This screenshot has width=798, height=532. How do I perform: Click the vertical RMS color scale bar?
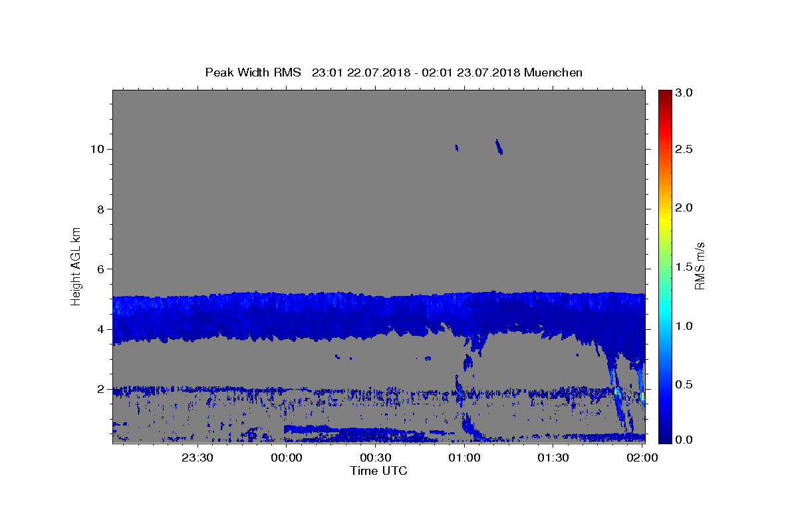pos(665,267)
